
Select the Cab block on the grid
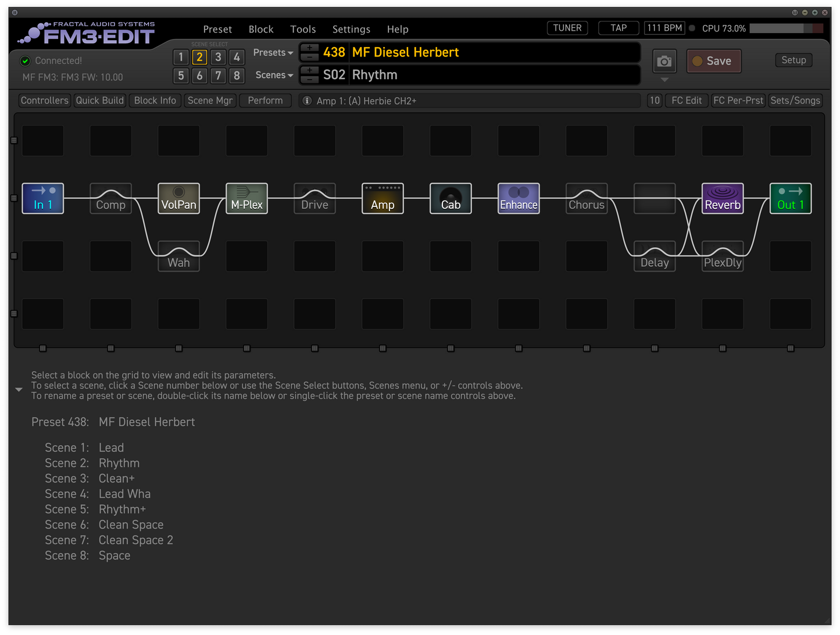pyautogui.click(x=451, y=198)
